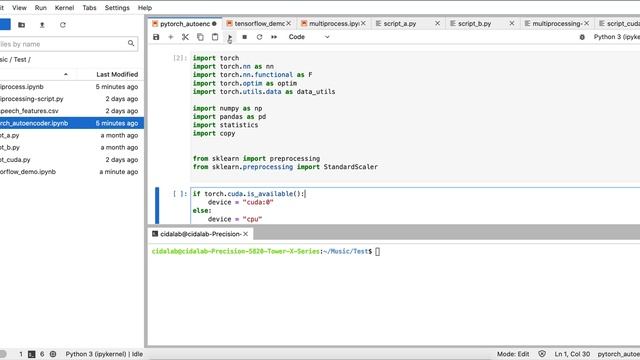
Task: Click the Mode: Edit status text
Action: tap(513, 354)
